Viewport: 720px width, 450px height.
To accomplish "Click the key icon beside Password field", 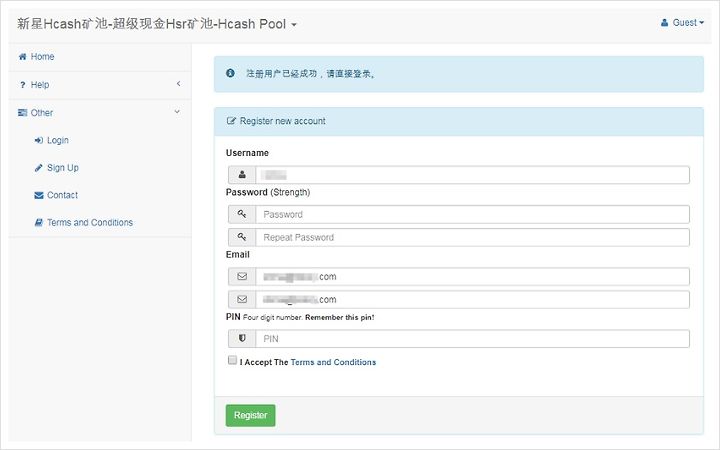I will click(242, 214).
